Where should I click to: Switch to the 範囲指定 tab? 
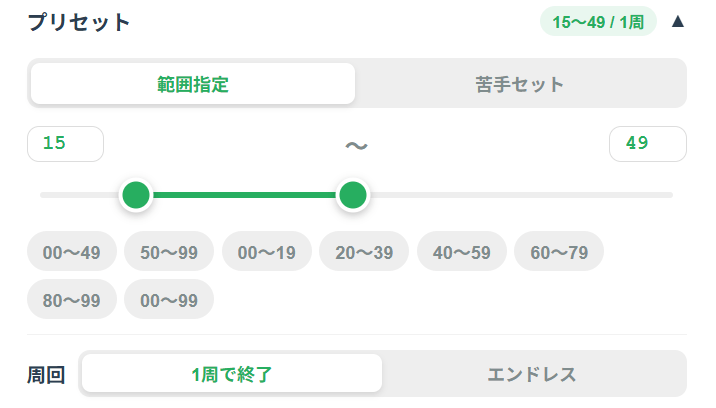(x=193, y=84)
